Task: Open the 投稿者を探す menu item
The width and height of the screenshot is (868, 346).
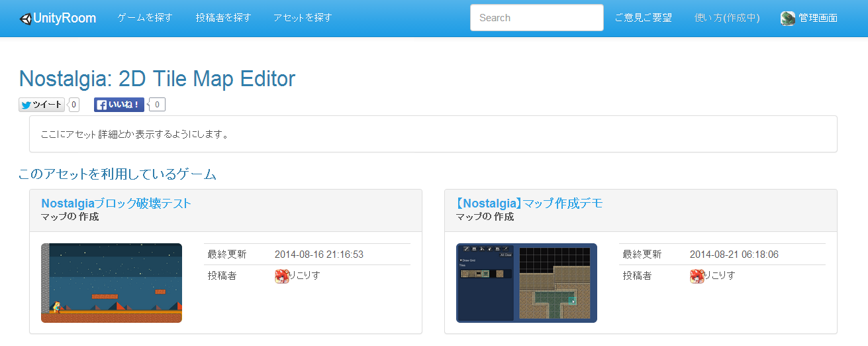Action: pos(223,18)
